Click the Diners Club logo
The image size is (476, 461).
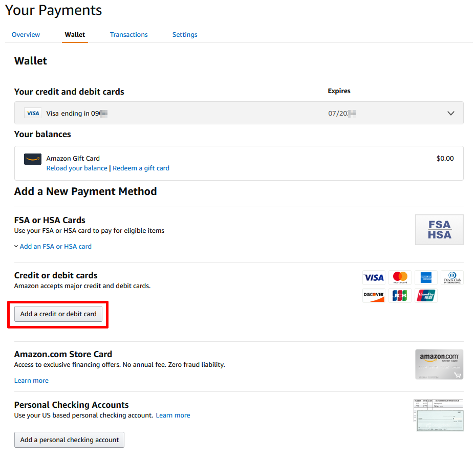tap(452, 277)
